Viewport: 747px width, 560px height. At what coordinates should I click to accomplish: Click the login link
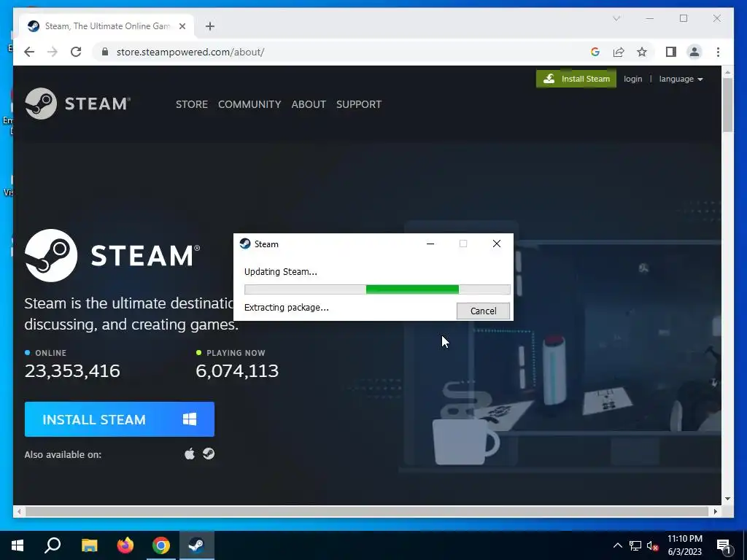point(632,79)
